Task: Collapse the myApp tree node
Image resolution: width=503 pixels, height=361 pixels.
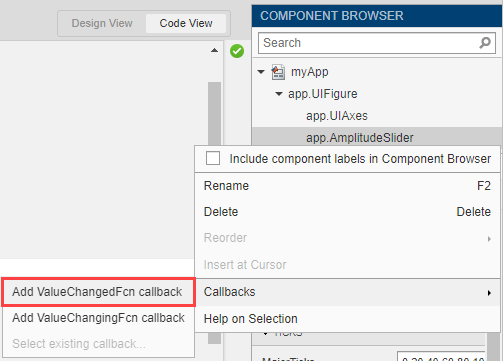Action: 261,72
